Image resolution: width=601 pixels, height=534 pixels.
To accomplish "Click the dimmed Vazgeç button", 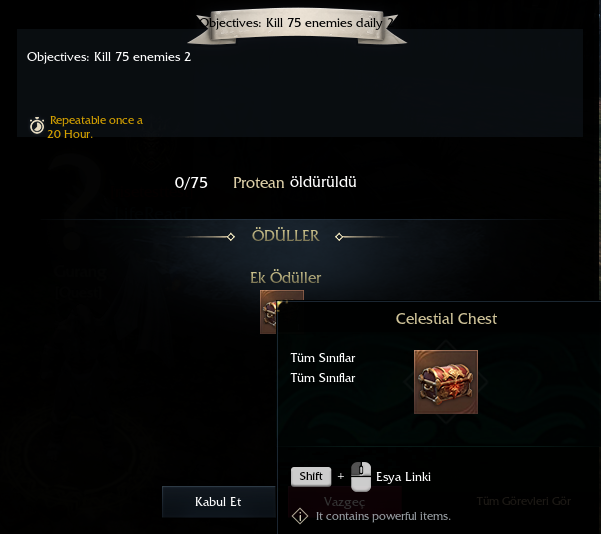I will tap(344, 501).
